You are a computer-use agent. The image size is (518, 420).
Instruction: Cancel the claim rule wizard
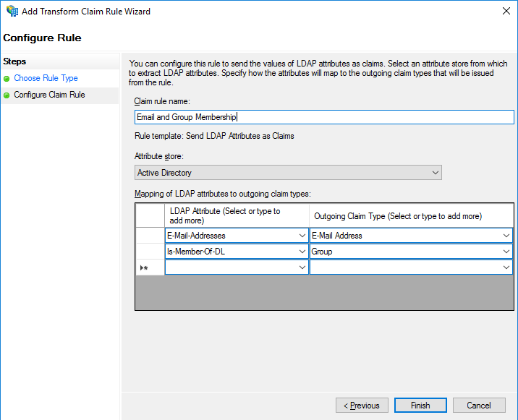(x=479, y=406)
